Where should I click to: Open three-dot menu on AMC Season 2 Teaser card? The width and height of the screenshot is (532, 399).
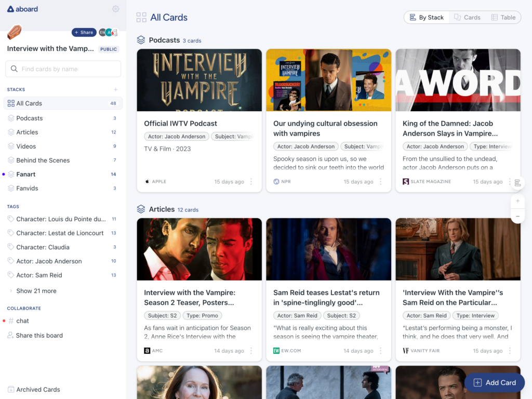[x=251, y=351]
